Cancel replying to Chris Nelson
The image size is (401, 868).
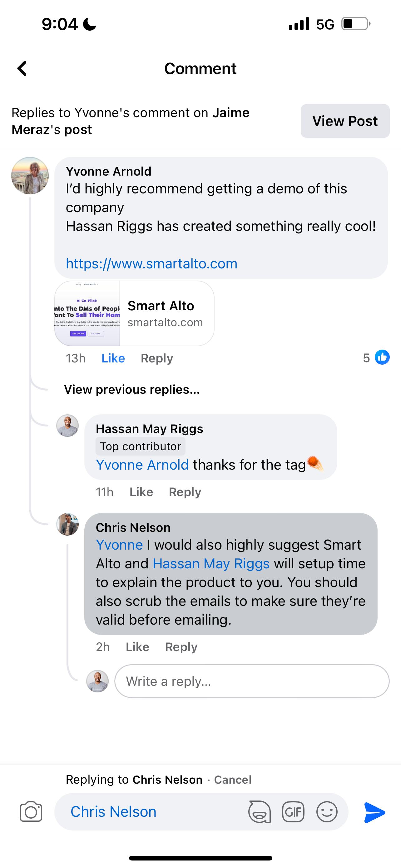pyautogui.click(x=233, y=780)
